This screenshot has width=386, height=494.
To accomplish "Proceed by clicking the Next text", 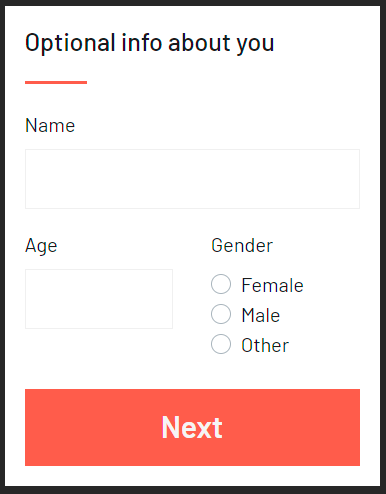I will 192,427.
